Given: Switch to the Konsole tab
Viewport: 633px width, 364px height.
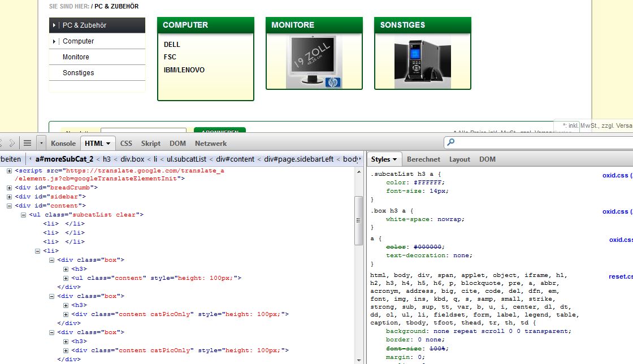Looking at the screenshot, I should coord(63,144).
